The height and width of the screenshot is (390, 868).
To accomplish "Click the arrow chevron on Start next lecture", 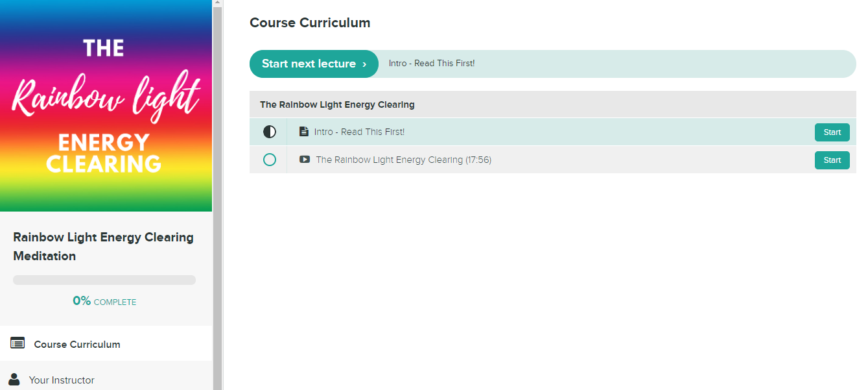I will [x=364, y=64].
